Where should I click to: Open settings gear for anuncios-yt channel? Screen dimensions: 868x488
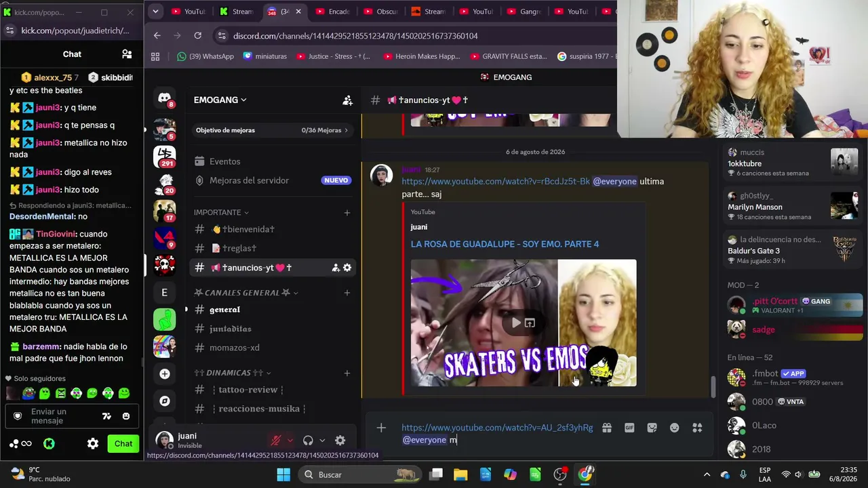tap(347, 268)
